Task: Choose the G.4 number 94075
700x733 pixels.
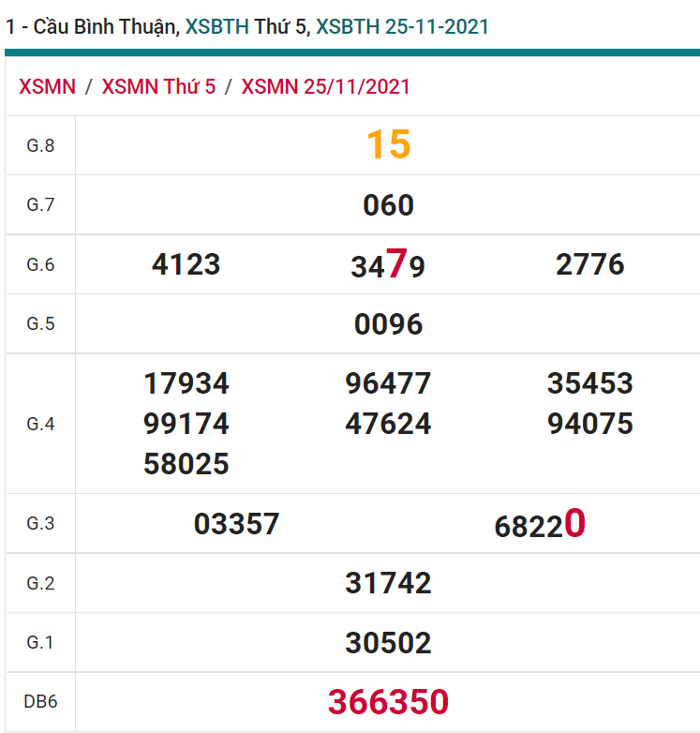Action: [589, 424]
